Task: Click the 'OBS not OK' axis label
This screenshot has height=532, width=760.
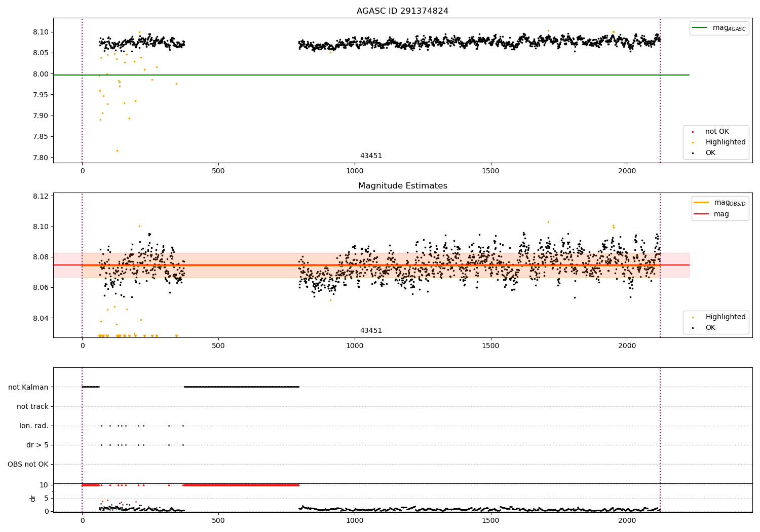Action: click(28, 464)
